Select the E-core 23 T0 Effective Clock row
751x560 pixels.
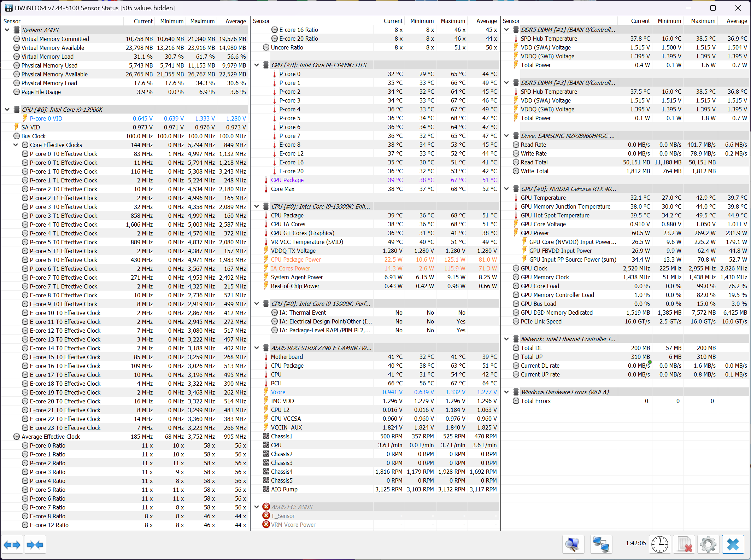tap(125, 428)
